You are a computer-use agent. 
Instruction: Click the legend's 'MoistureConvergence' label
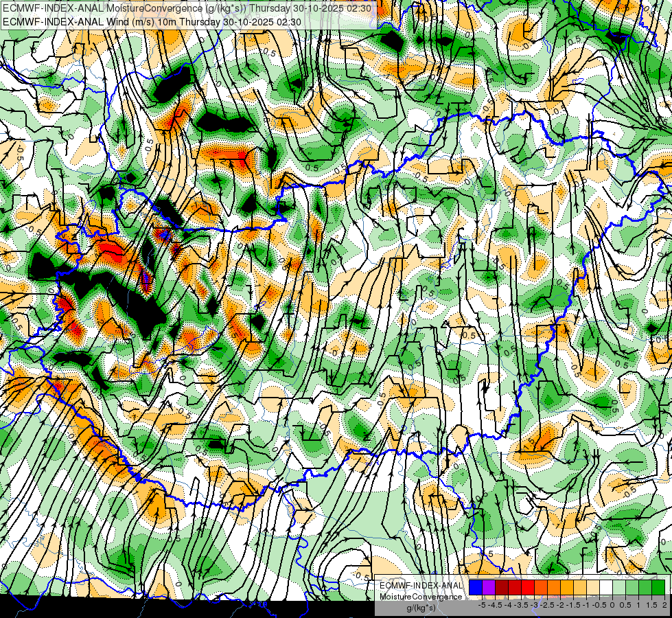(421, 597)
